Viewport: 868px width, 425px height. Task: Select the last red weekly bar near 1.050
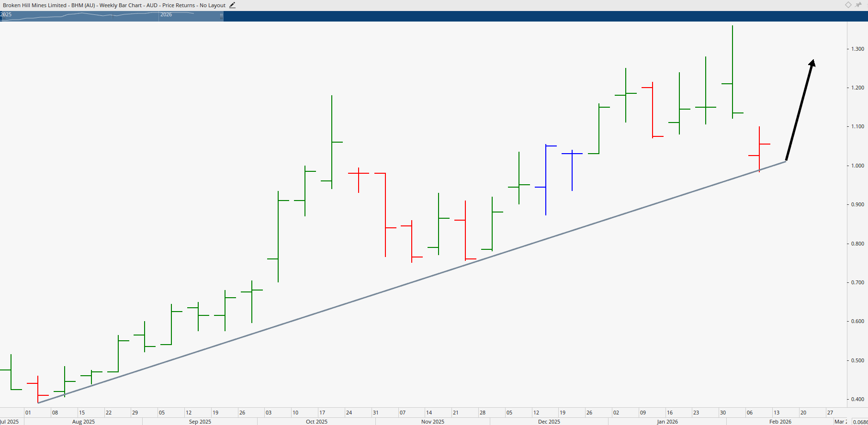759,148
